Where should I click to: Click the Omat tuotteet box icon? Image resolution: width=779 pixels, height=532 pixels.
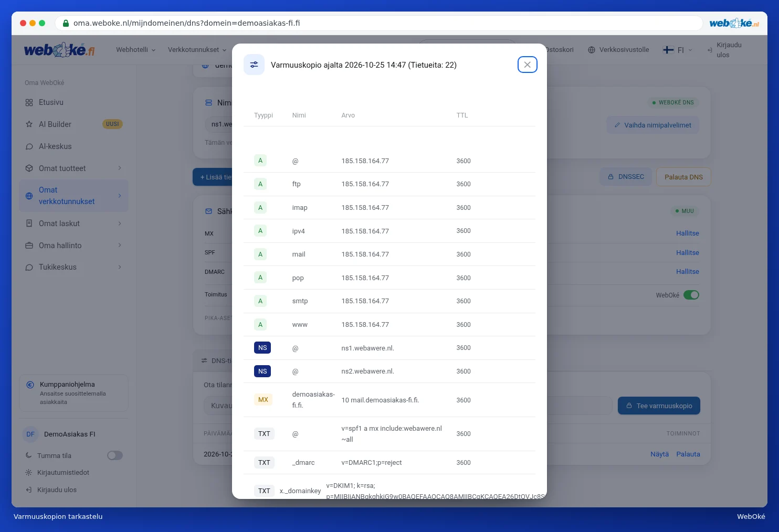pyautogui.click(x=29, y=168)
